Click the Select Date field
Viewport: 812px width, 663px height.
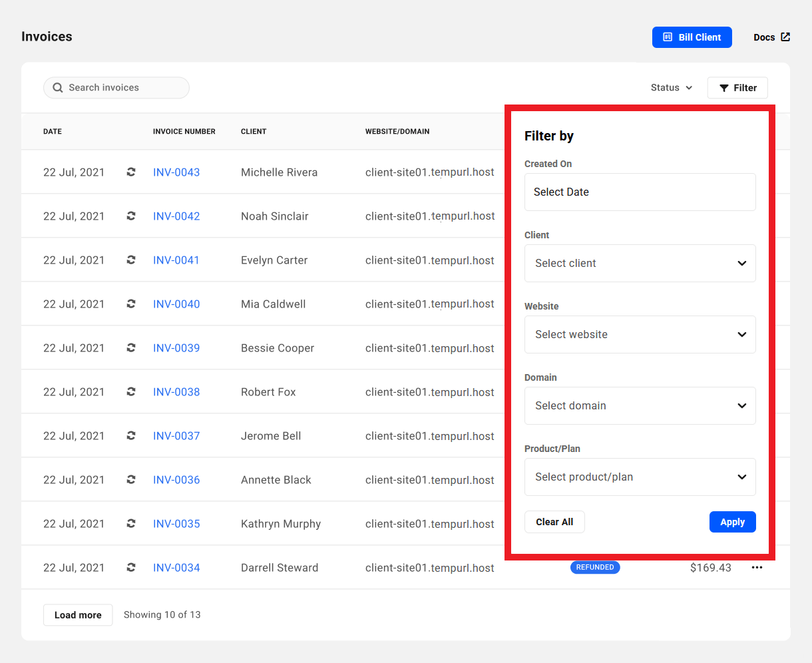click(640, 192)
